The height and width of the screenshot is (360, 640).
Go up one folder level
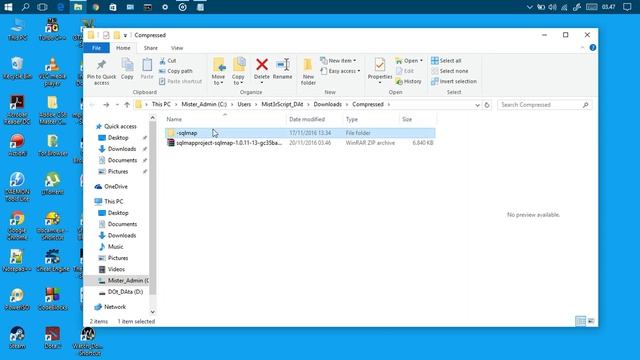click(127, 105)
